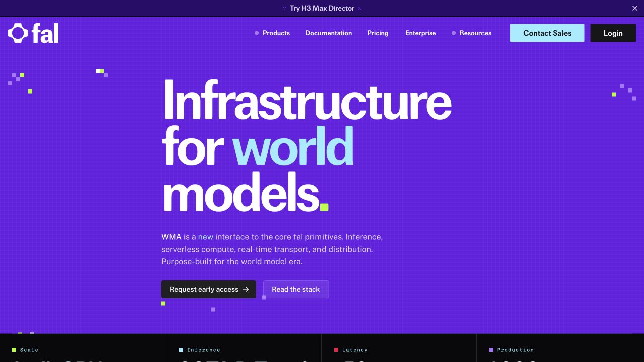
Task: Click the "Latency" stat label
Action: [x=355, y=350]
